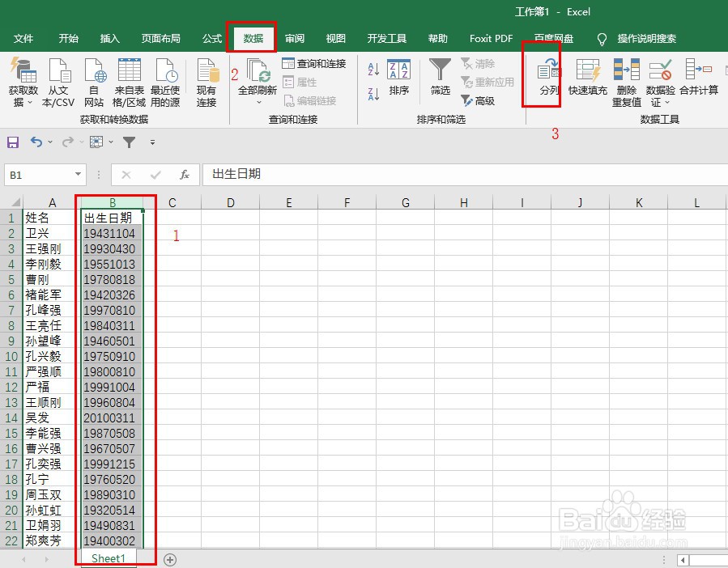Click 快速填充 (Flash Fill)
Screen dimensions: 728x568
[x=588, y=77]
